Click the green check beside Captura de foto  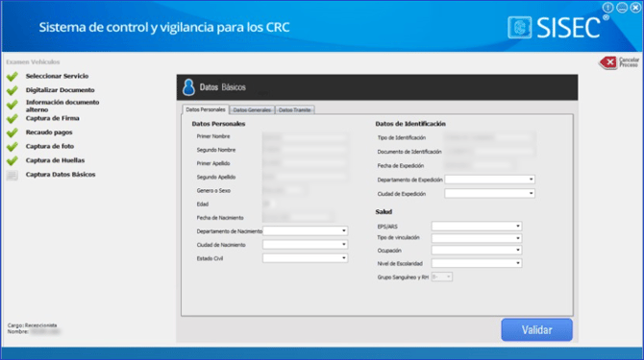(12, 146)
